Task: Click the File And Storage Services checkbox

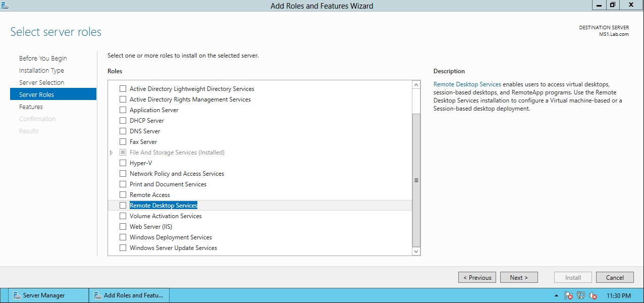Action: (123, 153)
